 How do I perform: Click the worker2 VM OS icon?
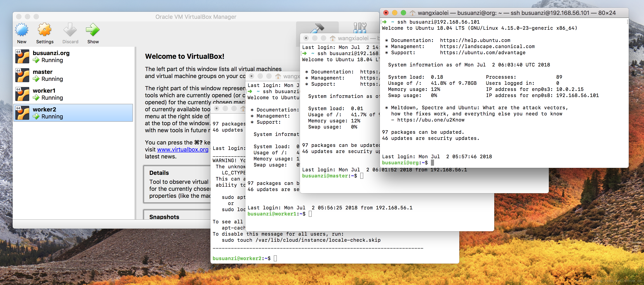[x=22, y=113]
